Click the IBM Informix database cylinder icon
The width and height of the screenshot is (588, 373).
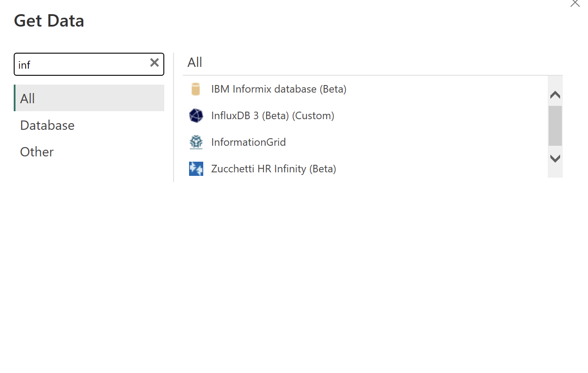[196, 89]
